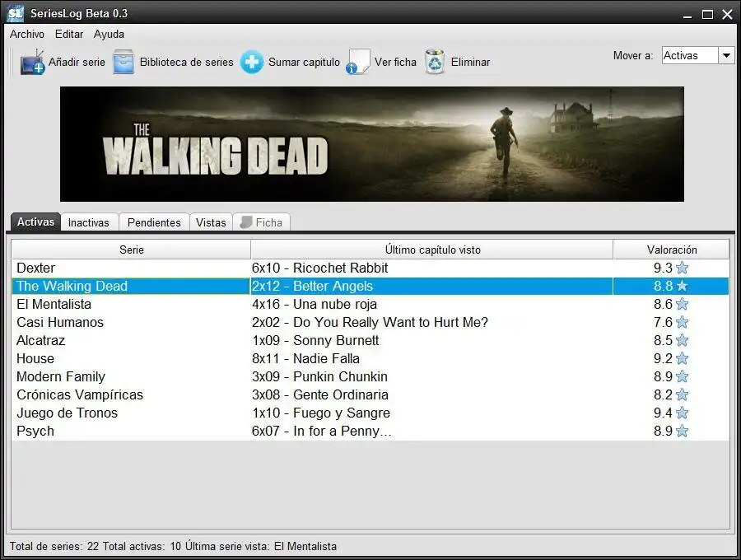Click The Walking Dead banner image

pyautogui.click(x=372, y=144)
